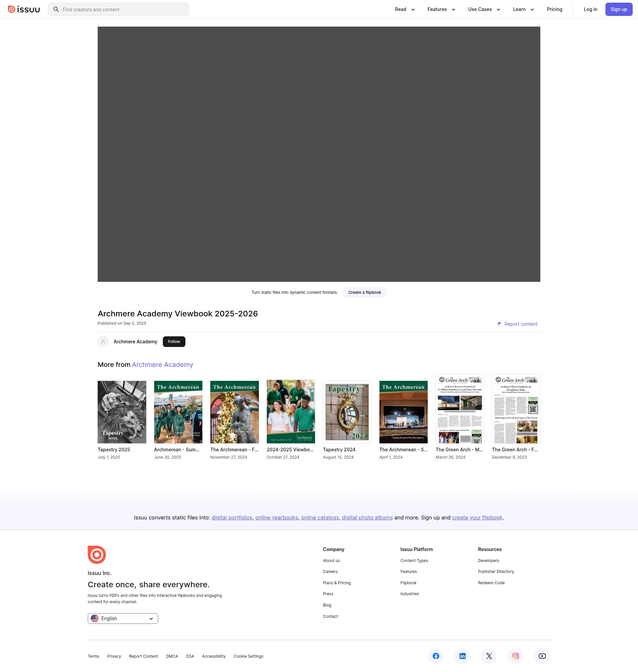This screenshot has height=672, width=638.
Task: Open Industries footer link
Action: tap(409, 594)
